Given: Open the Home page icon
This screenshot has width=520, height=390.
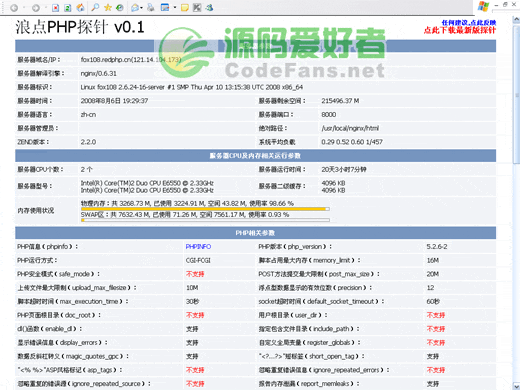Looking at the screenshot, I should [80, 8].
